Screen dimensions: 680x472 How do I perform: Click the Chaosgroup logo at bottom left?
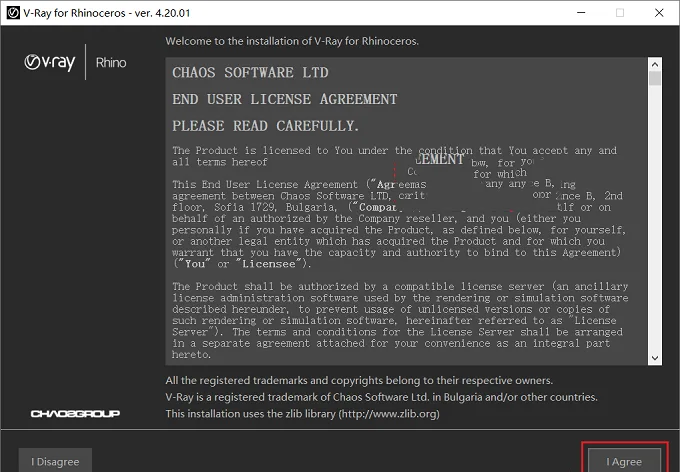click(x=75, y=413)
